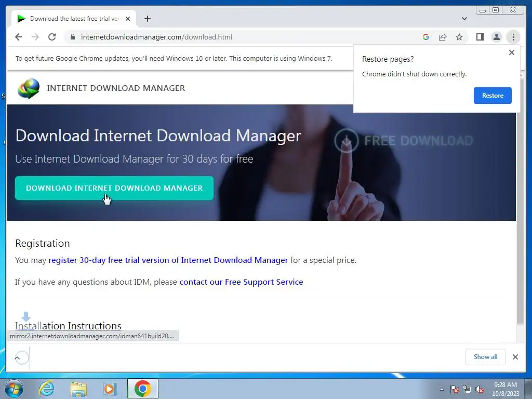Click the browser forward arrow
Screen dimensions: 532x399
click(x=35, y=37)
